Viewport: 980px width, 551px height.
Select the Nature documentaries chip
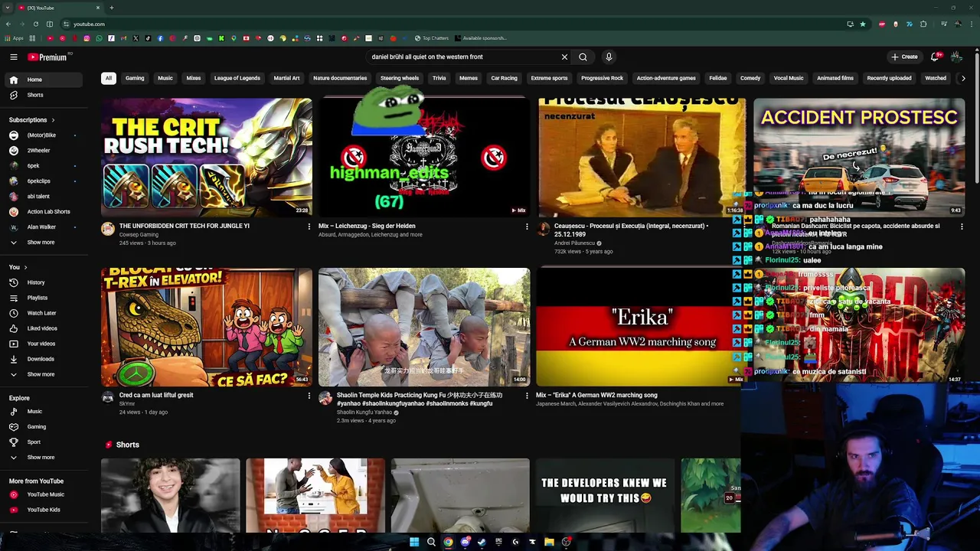(340, 78)
